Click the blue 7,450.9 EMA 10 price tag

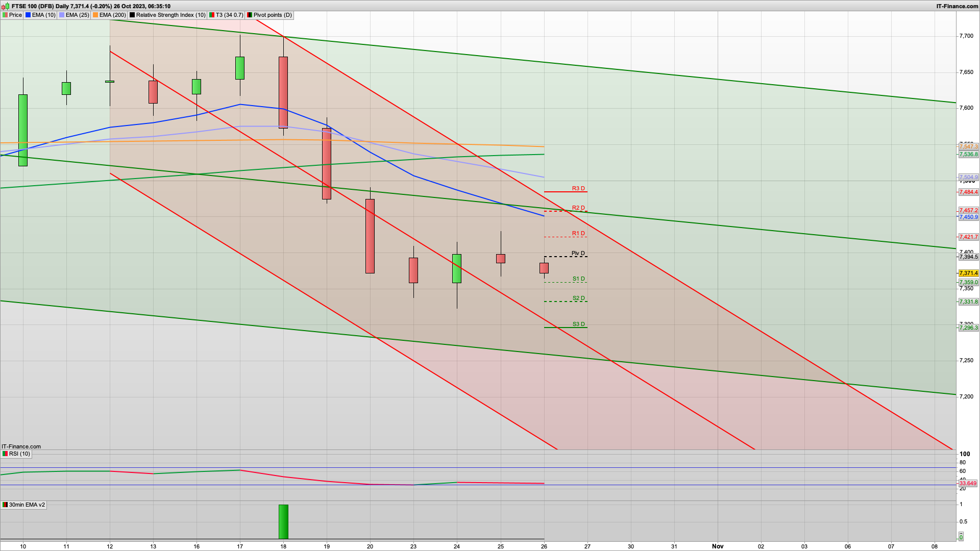[968, 217]
